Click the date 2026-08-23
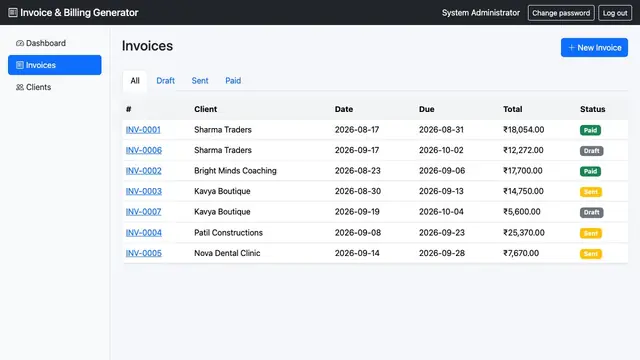This screenshot has height=360, width=640. pos(358,171)
